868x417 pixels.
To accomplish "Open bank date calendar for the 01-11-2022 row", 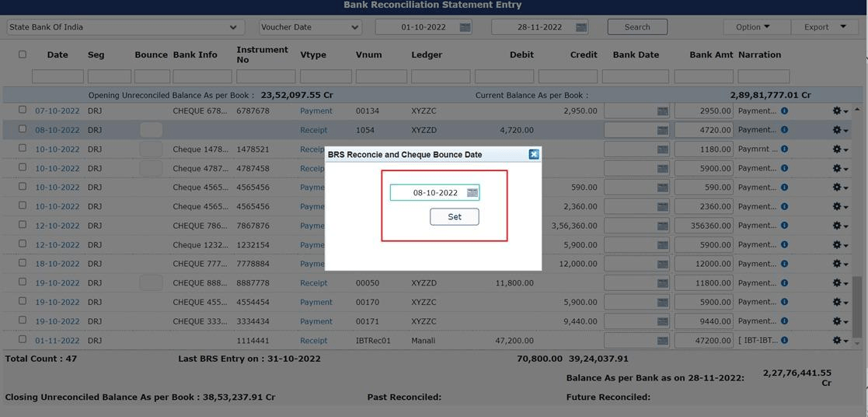I will point(662,341).
